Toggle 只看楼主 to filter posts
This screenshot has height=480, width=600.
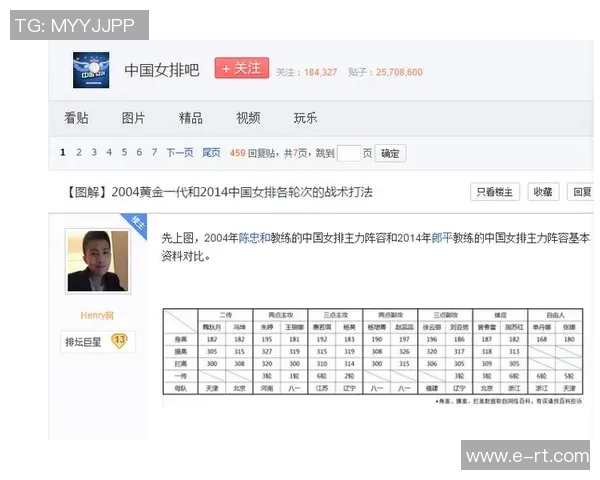494,192
